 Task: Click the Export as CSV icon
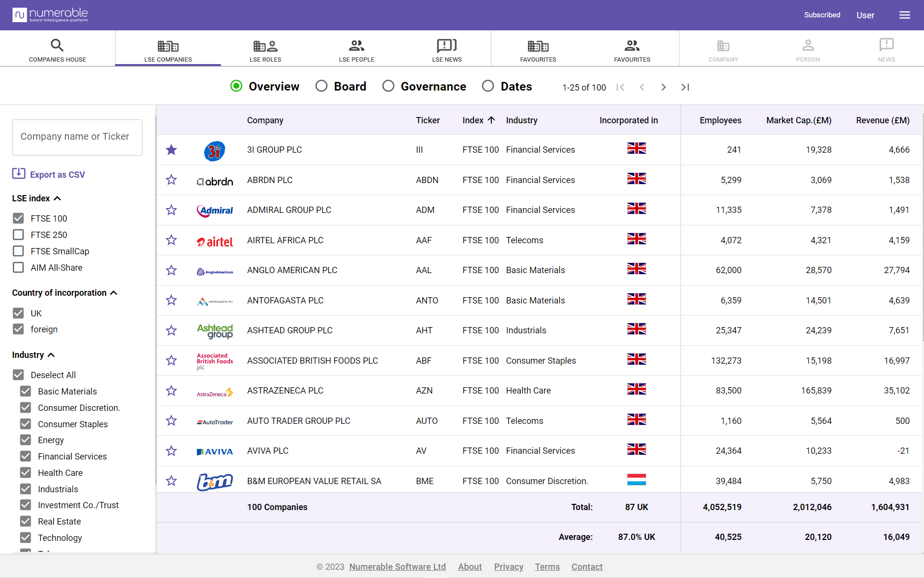click(19, 173)
